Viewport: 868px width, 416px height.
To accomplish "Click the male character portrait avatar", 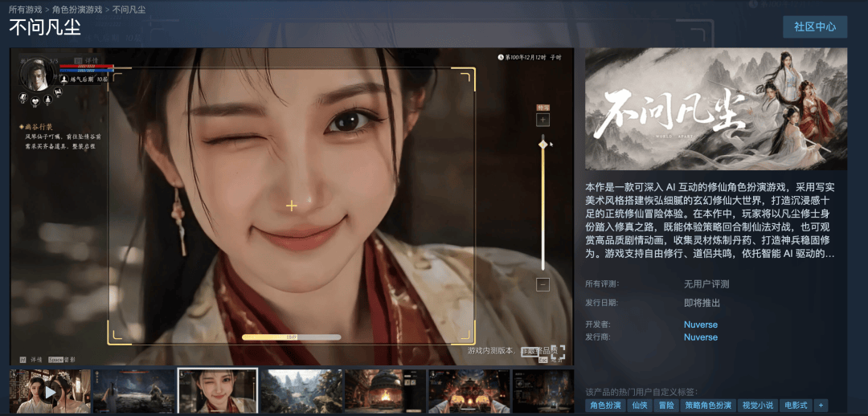I will [x=38, y=74].
